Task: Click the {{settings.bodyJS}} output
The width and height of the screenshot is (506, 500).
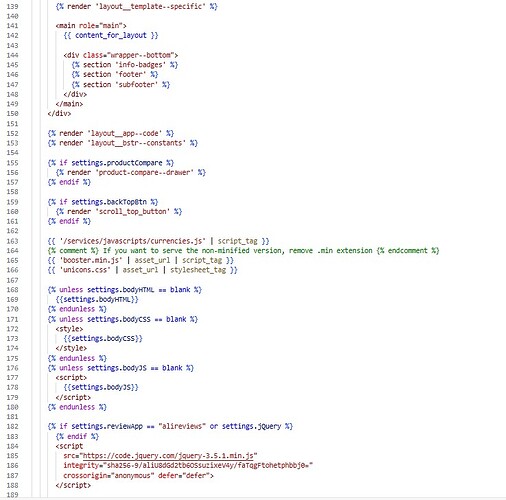Action: [x=101, y=387]
